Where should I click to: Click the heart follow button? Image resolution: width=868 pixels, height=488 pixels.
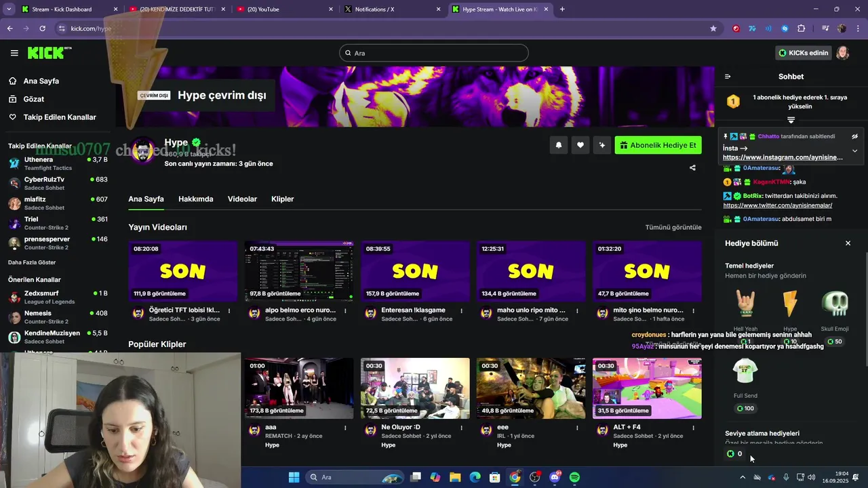click(580, 145)
